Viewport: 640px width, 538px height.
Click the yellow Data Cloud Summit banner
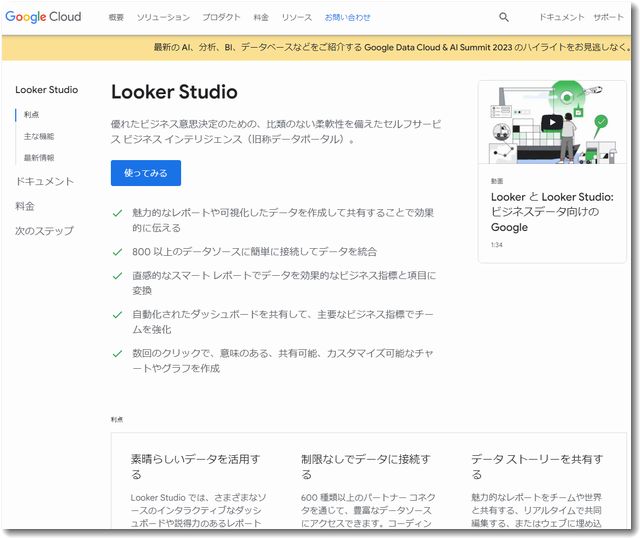[316, 48]
